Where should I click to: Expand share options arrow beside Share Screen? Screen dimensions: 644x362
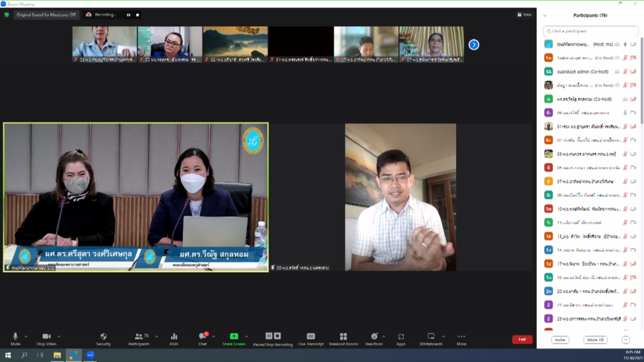pyautogui.click(x=246, y=337)
